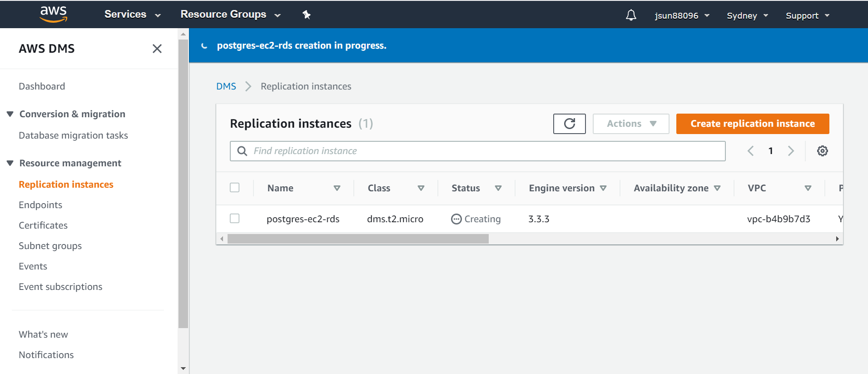Click Create replication instance button
Viewport: 868px width, 374px height.
pos(752,124)
